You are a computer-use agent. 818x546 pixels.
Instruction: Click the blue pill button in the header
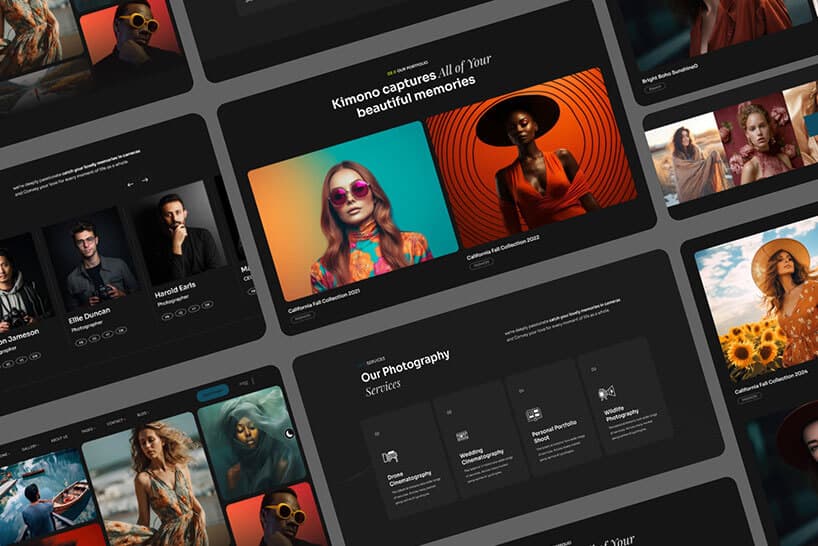213,392
